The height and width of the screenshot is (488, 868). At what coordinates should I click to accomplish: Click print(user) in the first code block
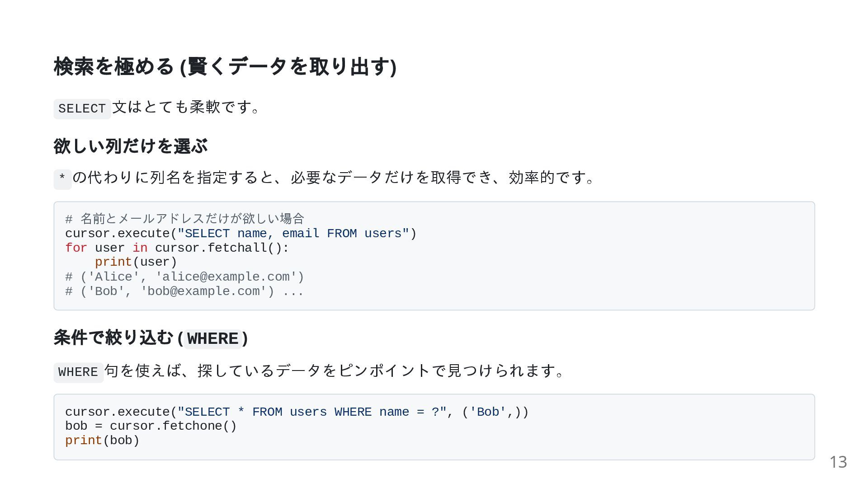click(x=136, y=262)
